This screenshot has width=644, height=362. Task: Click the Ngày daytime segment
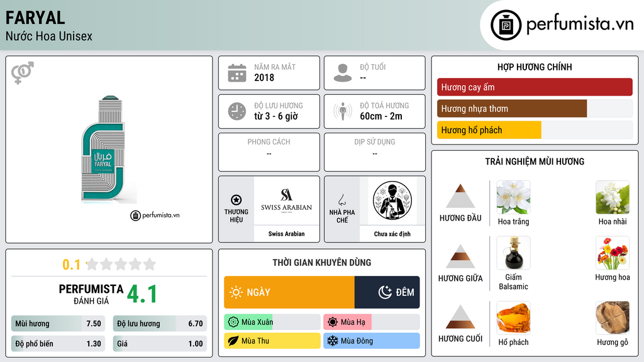pyautogui.click(x=289, y=292)
